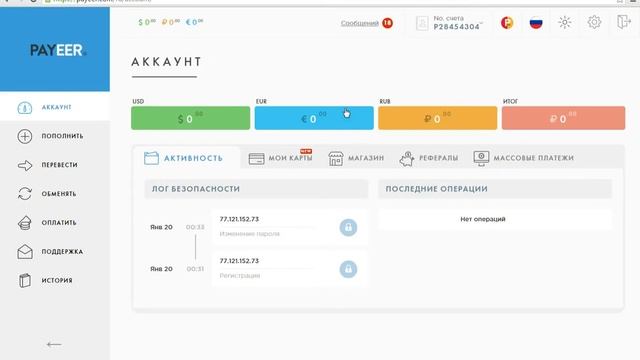Screen dimensions: 640x360
Task: Click the 00:33 log timestamp
Action: [x=195, y=227]
